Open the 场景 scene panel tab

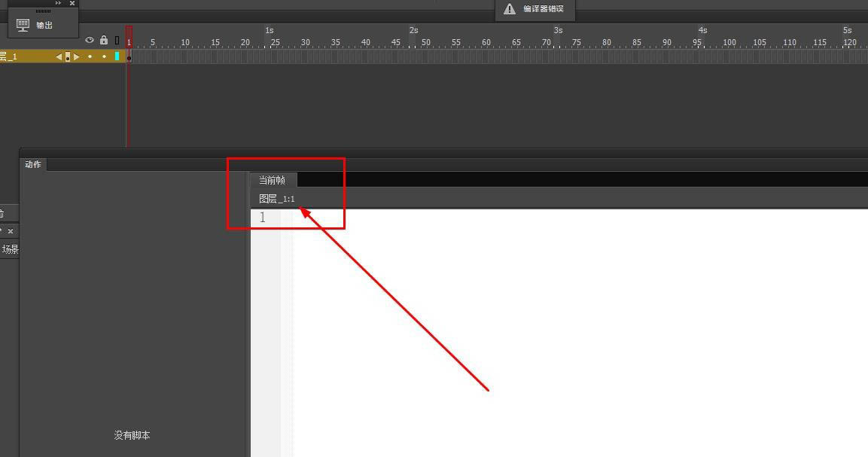coord(10,249)
